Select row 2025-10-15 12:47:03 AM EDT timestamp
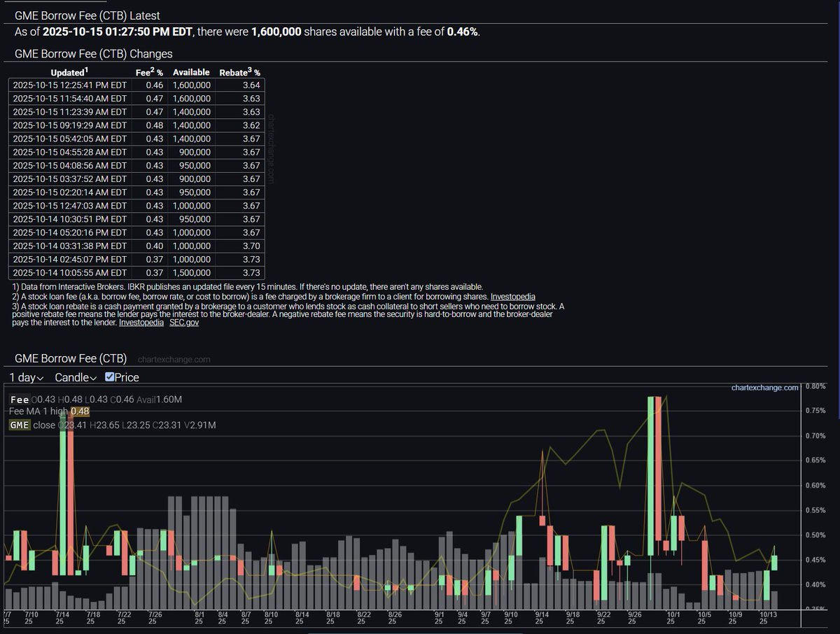The image size is (840, 634). point(69,206)
